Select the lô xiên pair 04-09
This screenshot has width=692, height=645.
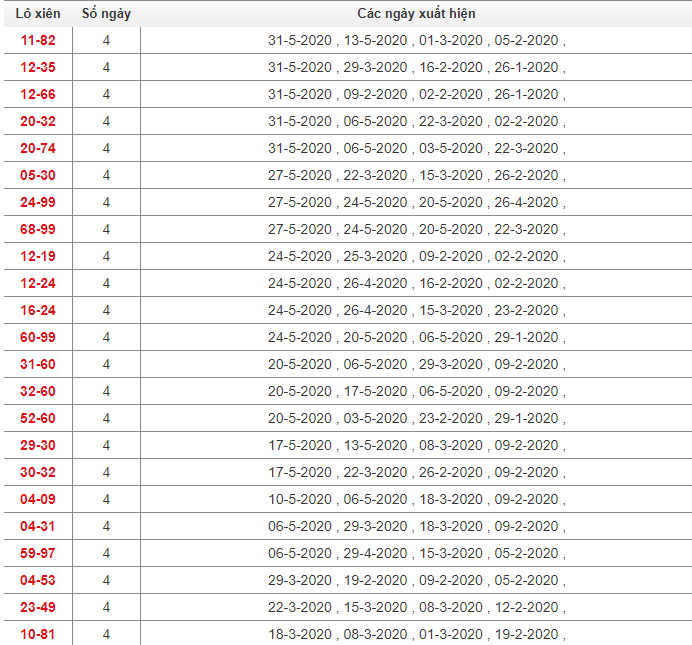(x=38, y=499)
